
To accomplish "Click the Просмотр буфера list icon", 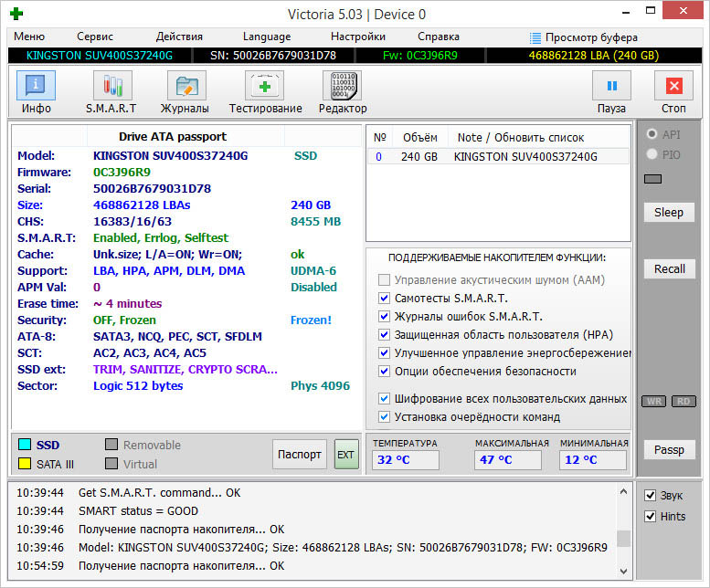I will pos(535,37).
